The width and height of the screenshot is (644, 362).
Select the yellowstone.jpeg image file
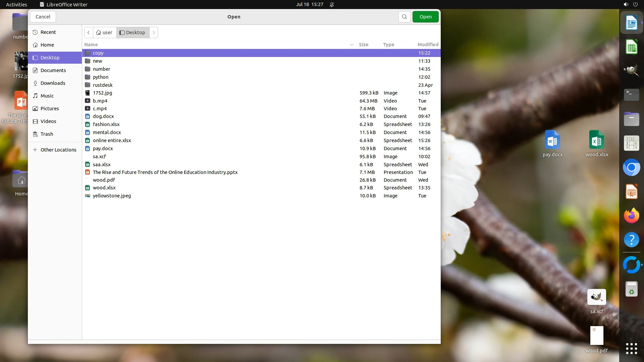pyautogui.click(x=112, y=196)
